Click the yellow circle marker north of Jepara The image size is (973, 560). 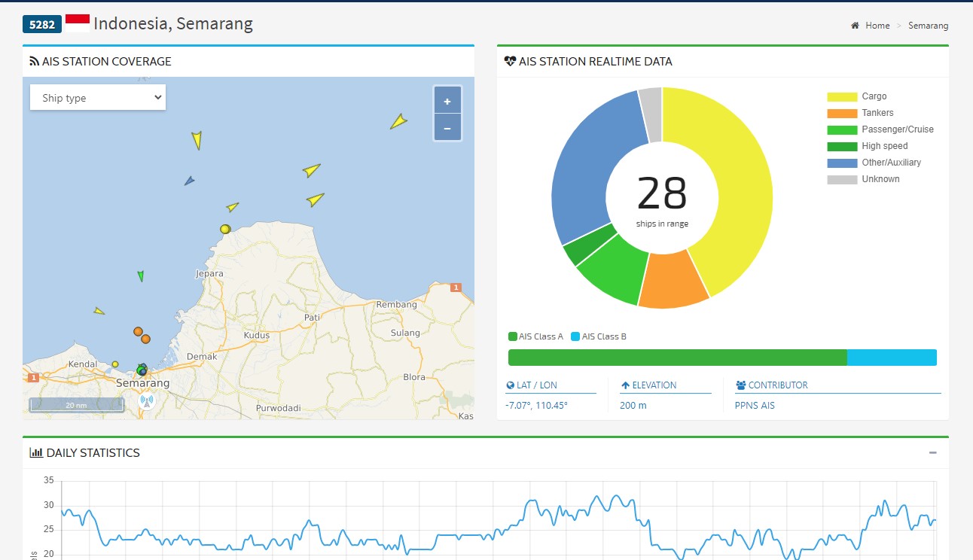pyautogui.click(x=224, y=229)
